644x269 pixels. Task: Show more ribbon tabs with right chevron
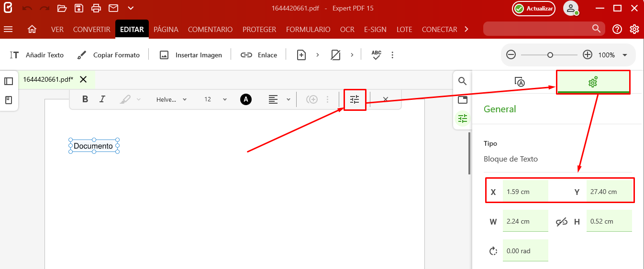point(467,29)
